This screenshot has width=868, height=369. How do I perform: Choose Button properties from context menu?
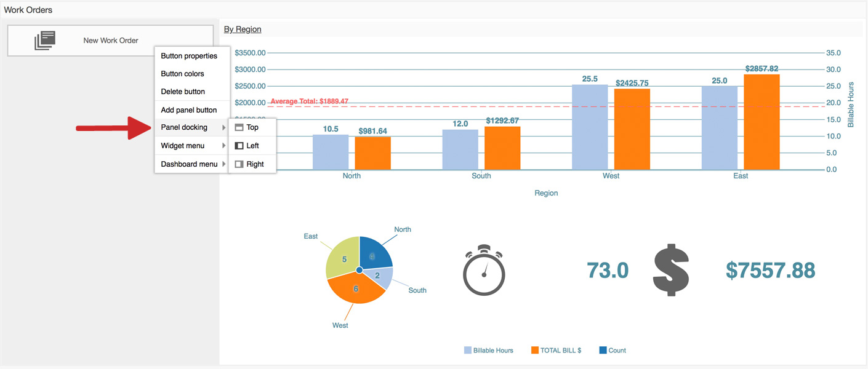click(189, 56)
